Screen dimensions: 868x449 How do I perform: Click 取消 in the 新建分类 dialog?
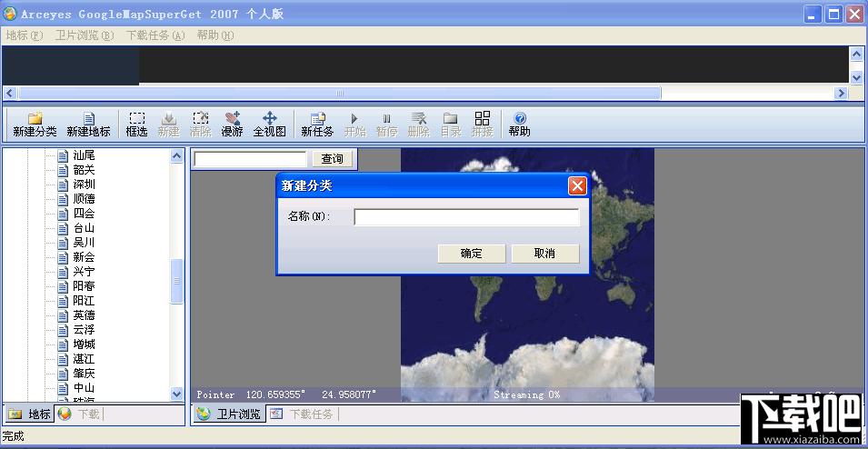pyautogui.click(x=544, y=254)
